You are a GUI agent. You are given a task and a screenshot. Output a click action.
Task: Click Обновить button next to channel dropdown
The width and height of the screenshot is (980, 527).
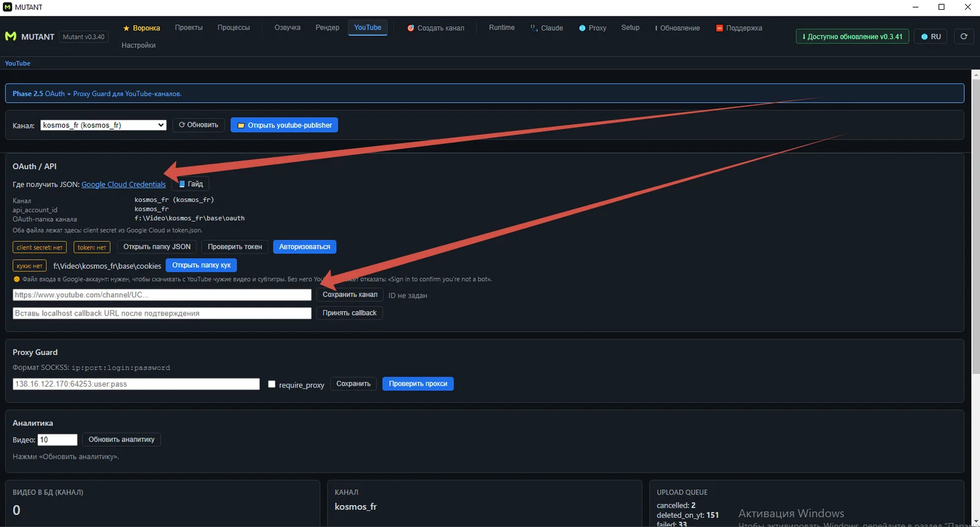tap(198, 125)
